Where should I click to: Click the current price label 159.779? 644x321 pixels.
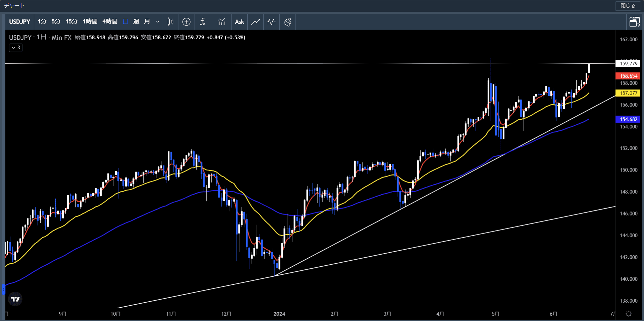tap(628, 64)
